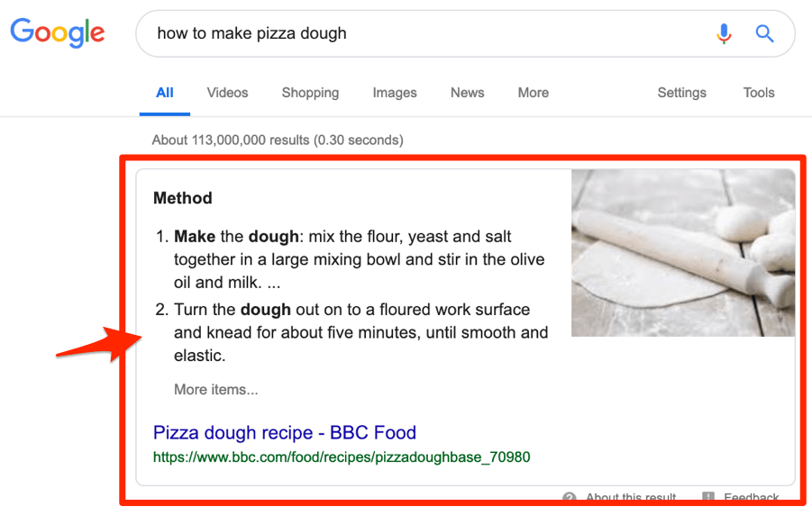
Task: Open the Settings menu
Action: [x=681, y=93]
